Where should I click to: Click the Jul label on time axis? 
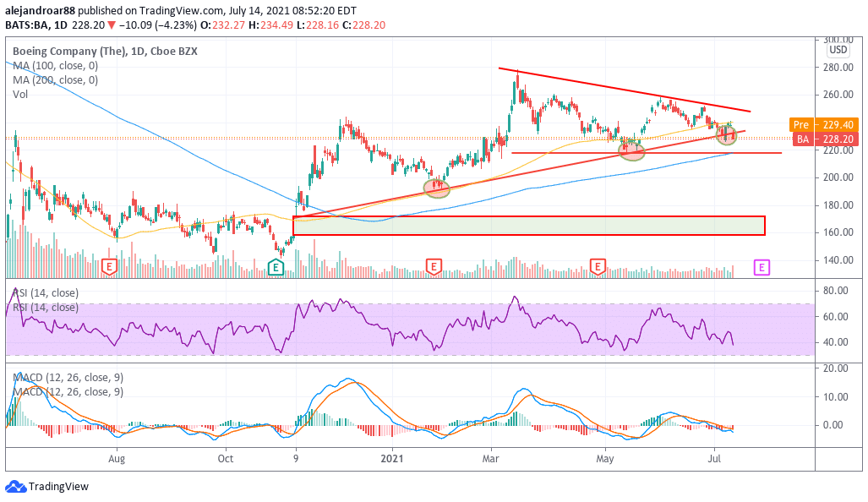pos(714,459)
